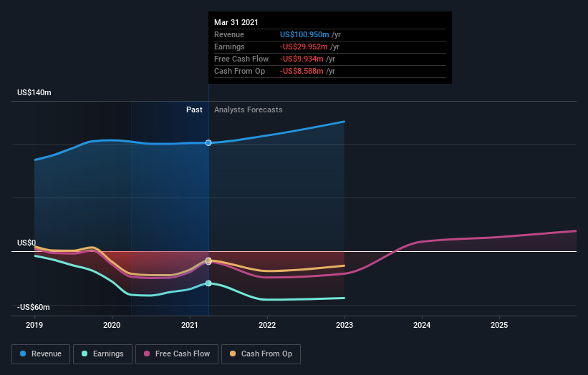Select the 2021 x-axis label
588x375 pixels.
click(189, 325)
